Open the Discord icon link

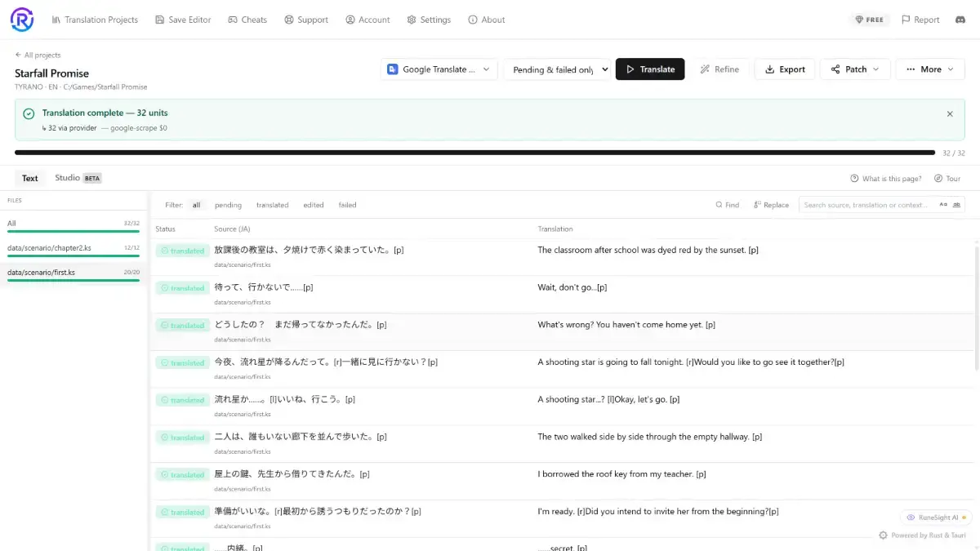(960, 20)
